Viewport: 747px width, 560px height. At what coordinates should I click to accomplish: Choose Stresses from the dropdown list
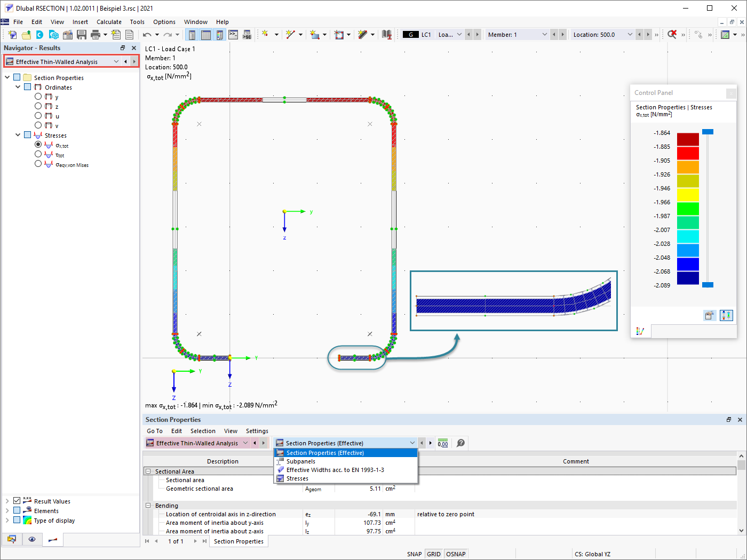[346, 478]
